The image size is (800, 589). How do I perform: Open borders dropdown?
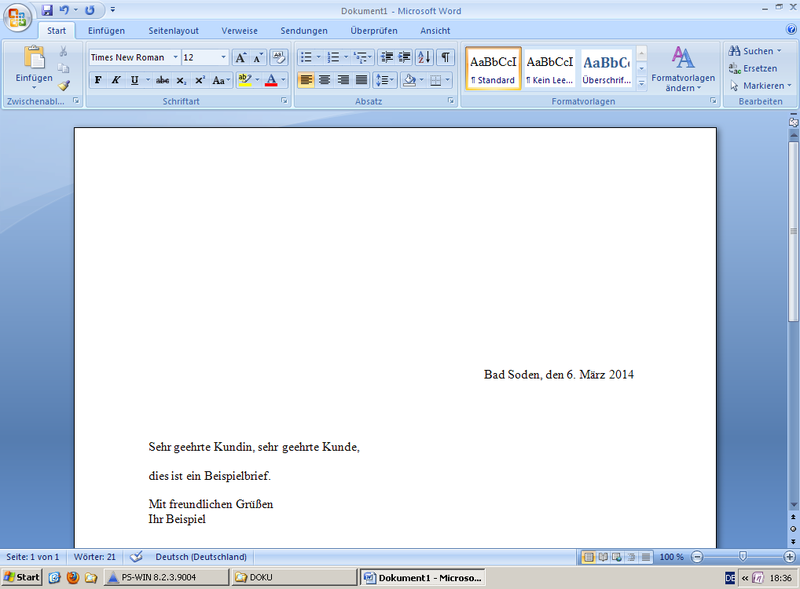pos(448,80)
